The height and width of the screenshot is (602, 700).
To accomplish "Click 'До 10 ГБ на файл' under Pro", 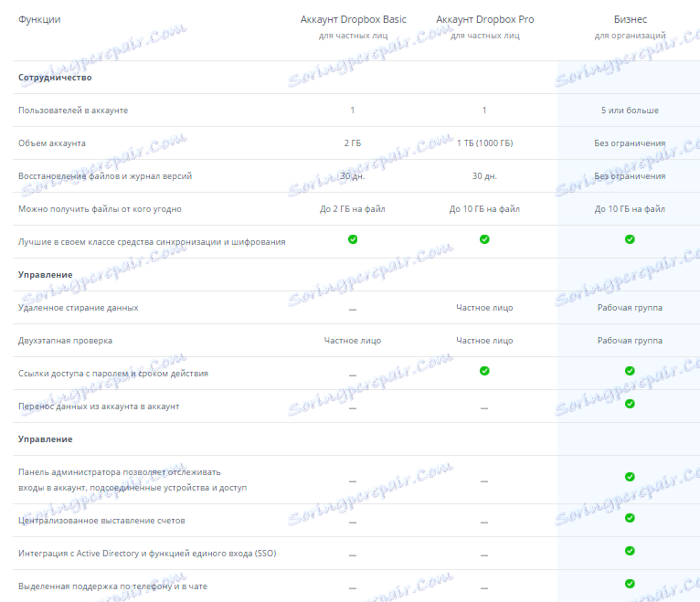I will point(484,209).
